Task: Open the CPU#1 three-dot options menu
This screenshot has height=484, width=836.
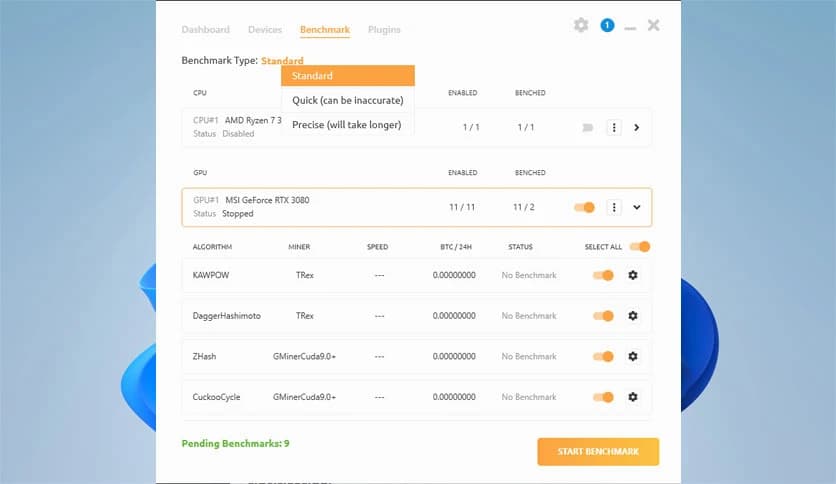Action: pos(614,127)
